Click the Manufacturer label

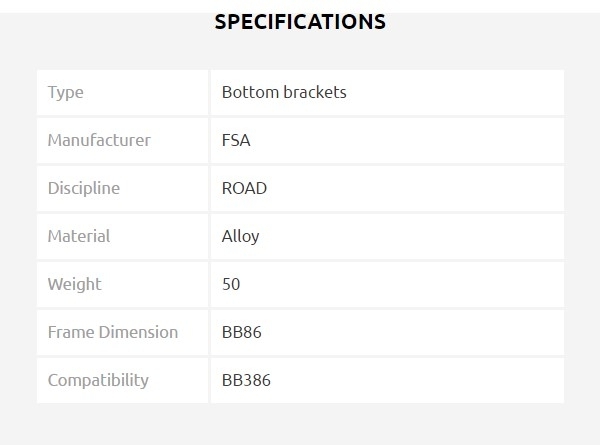point(99,140)
